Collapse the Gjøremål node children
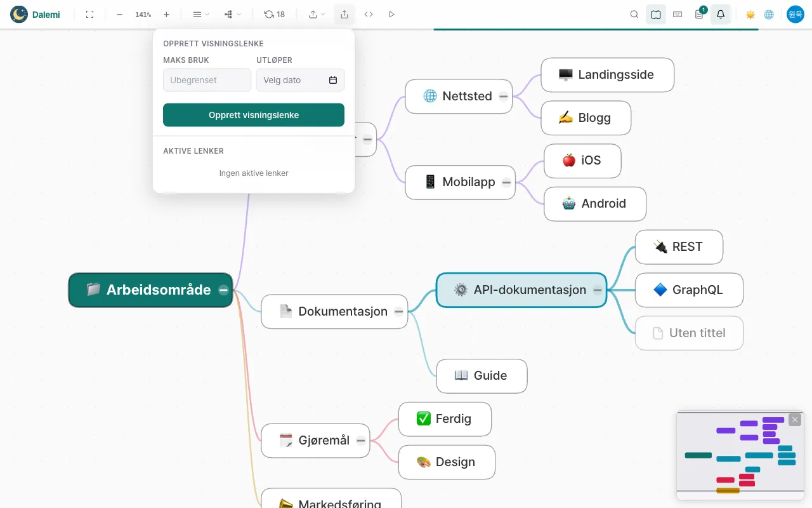Screen dimensions: 812x508 pyautogui.click(x=360, y=441)
